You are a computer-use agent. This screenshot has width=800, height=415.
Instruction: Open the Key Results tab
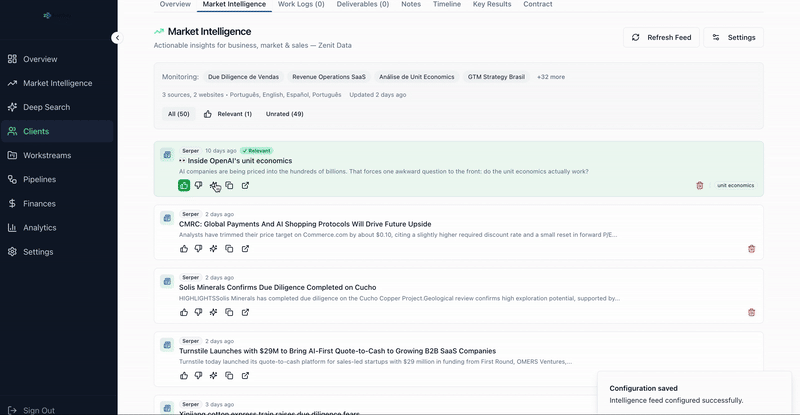492,5
